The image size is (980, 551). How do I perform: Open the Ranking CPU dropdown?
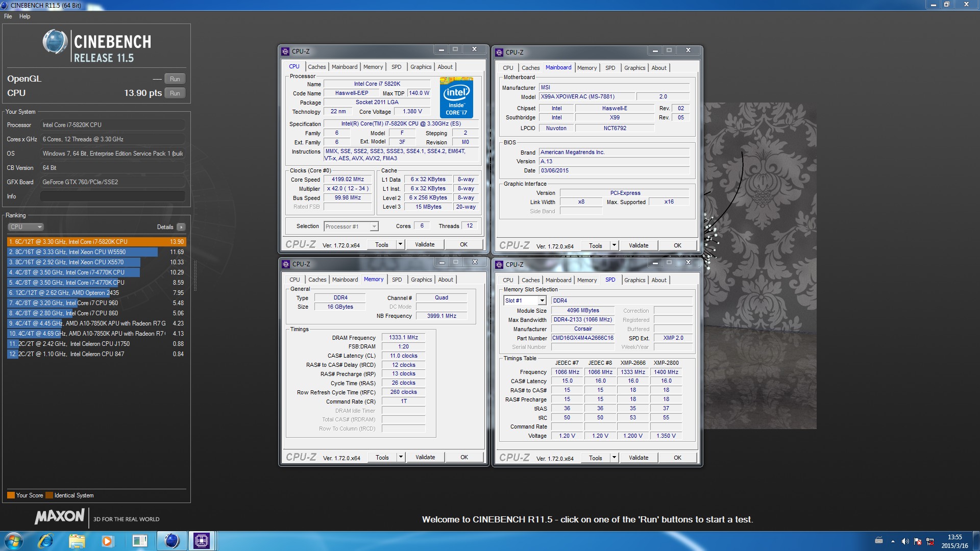click(x=26, y=227)
